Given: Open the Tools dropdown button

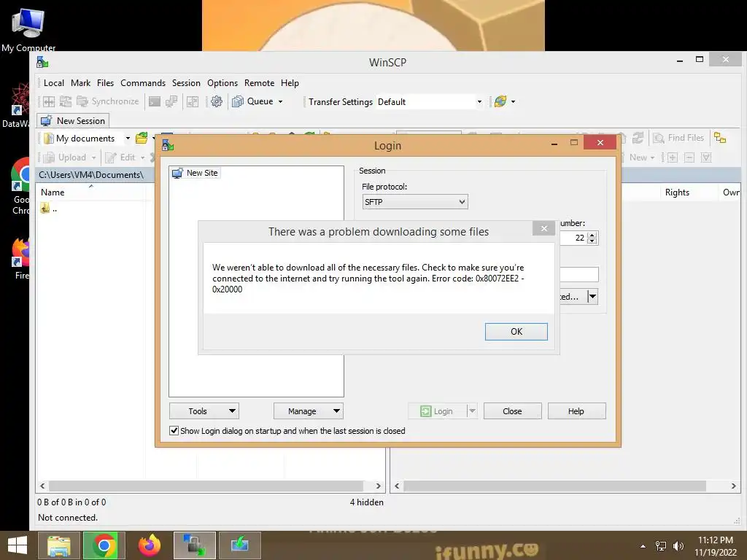Looking at the screenshot, I should (204, 411).
